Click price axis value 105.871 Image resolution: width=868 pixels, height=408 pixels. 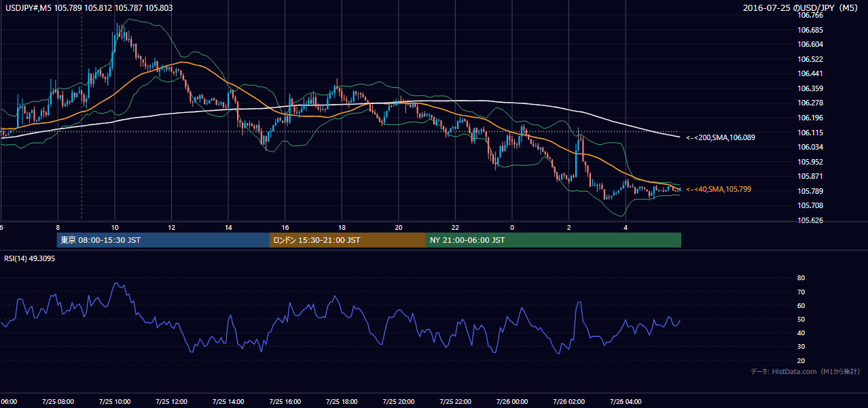coord(810,176)
